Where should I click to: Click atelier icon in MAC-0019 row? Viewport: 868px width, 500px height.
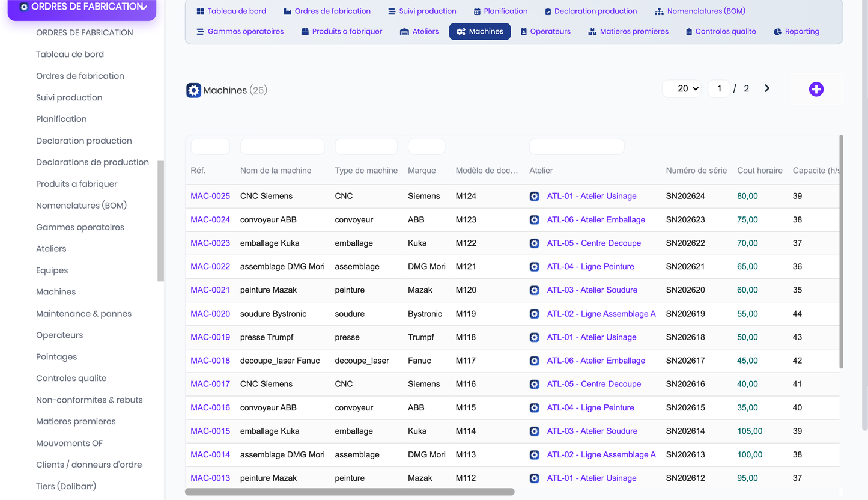pos(534,337)
